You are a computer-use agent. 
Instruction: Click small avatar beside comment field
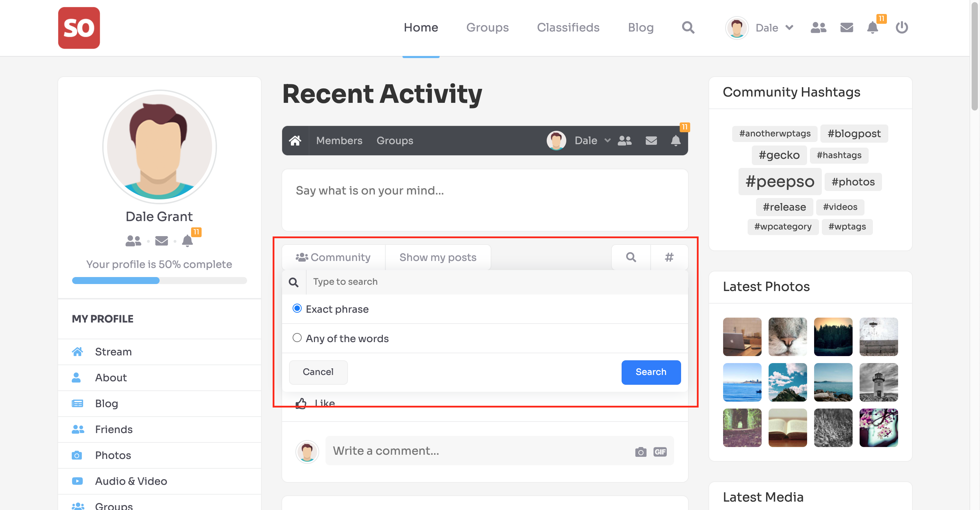click(307, 452)
